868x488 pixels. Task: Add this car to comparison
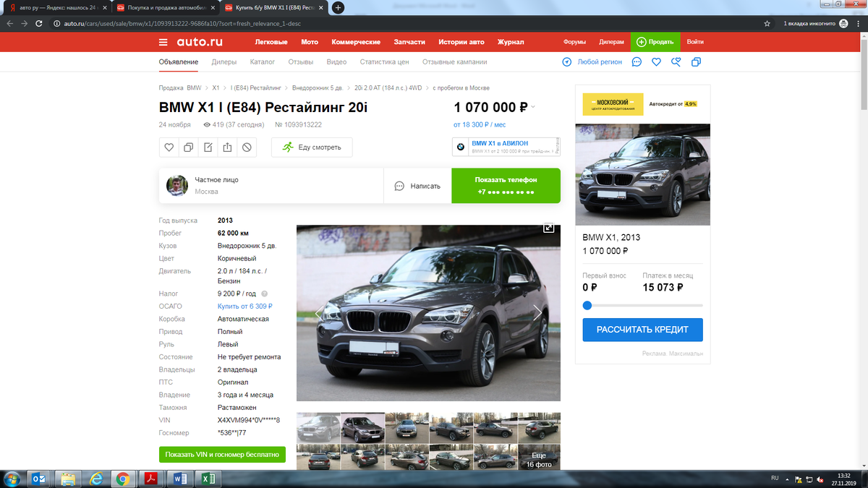pos(189,147)
